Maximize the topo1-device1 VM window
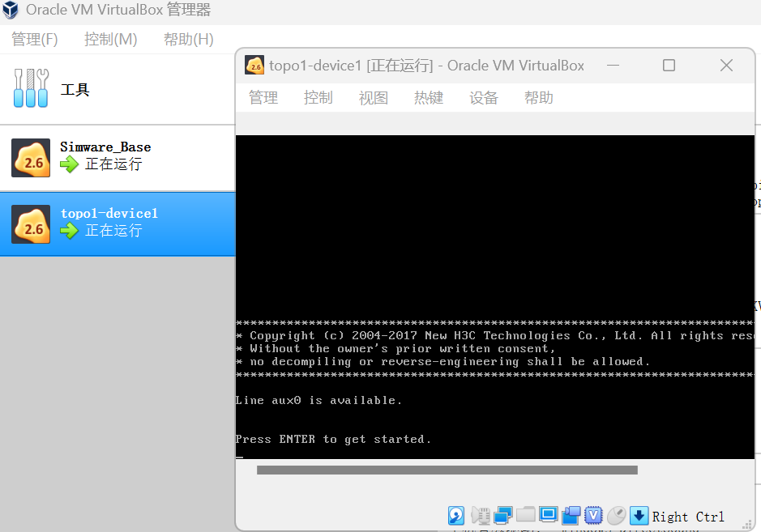Screen dimensions: 761x532 coord(669,65)
